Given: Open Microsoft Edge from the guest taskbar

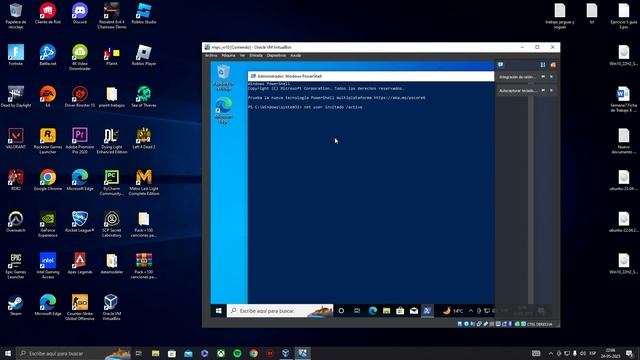Looking at the screenshot, I should point(373,311).
